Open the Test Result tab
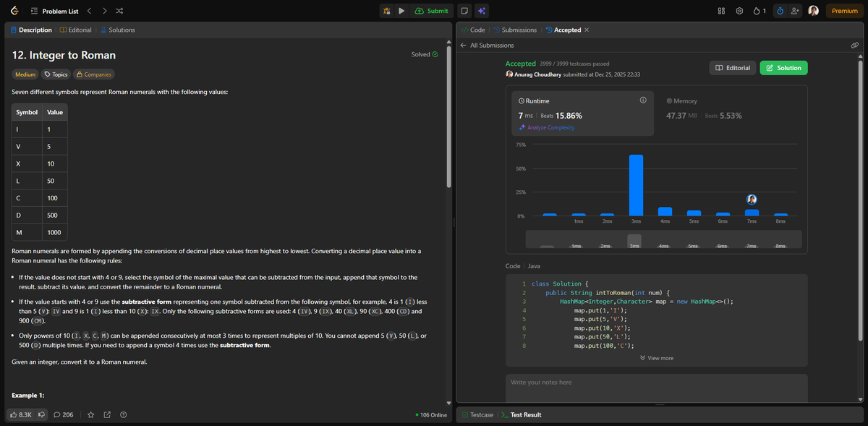Image resolution: width=868 pixels, height=426 pixels. tap(521, 414)
